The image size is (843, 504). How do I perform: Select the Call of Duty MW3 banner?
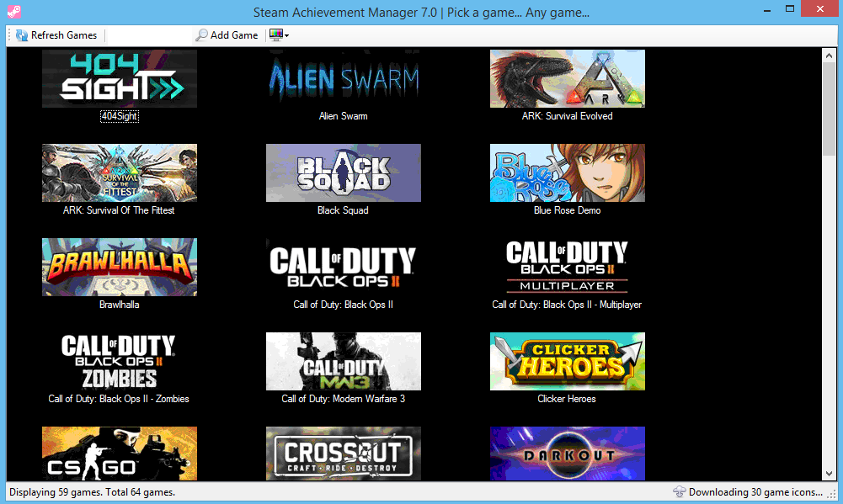(x=344, y=361)
